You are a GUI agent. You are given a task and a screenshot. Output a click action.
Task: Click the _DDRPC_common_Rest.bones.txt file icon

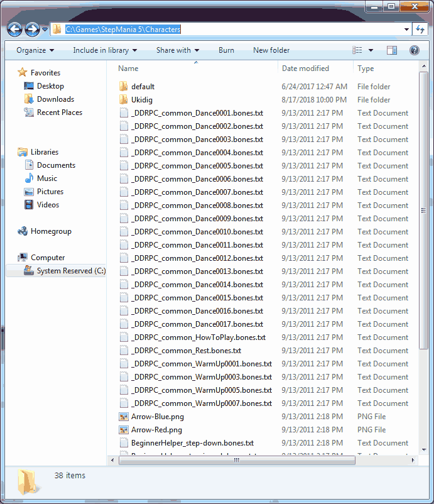pos(124,351)
